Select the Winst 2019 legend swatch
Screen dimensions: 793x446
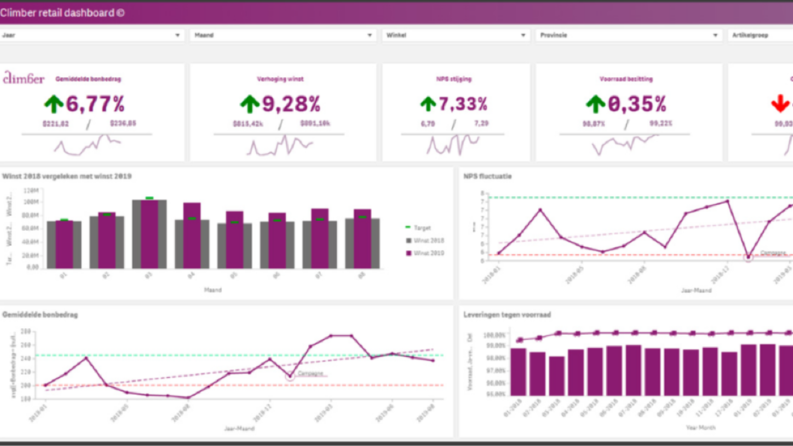(409, 253)
